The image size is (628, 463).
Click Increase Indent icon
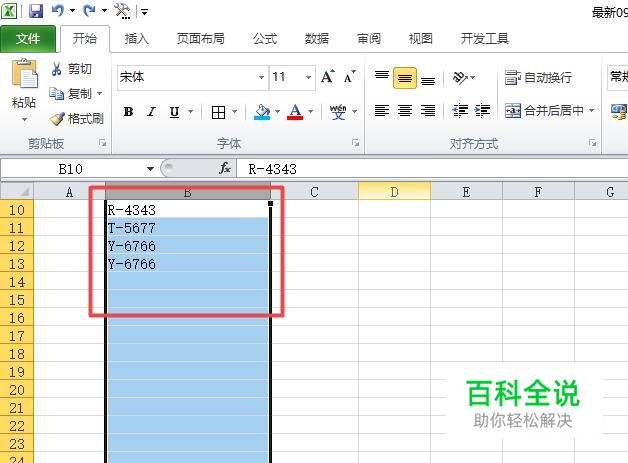[483, 110]
